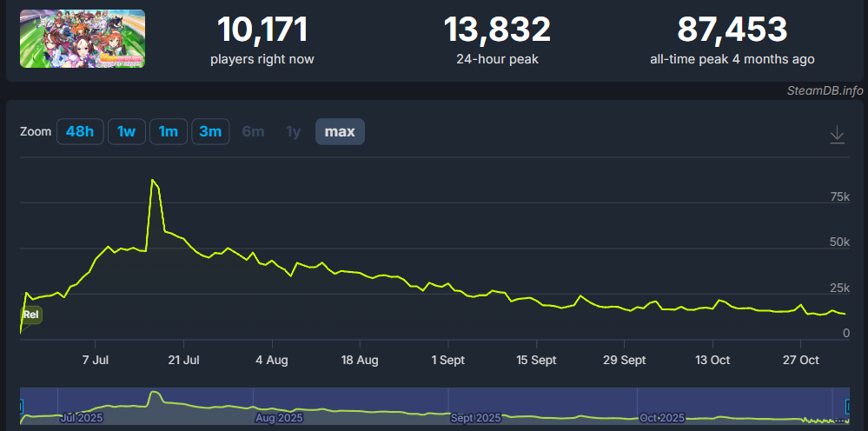The height and width of the screenshot is (431, 868).
Task: Select the max zoom range
Action: click(x=340, y=132)
